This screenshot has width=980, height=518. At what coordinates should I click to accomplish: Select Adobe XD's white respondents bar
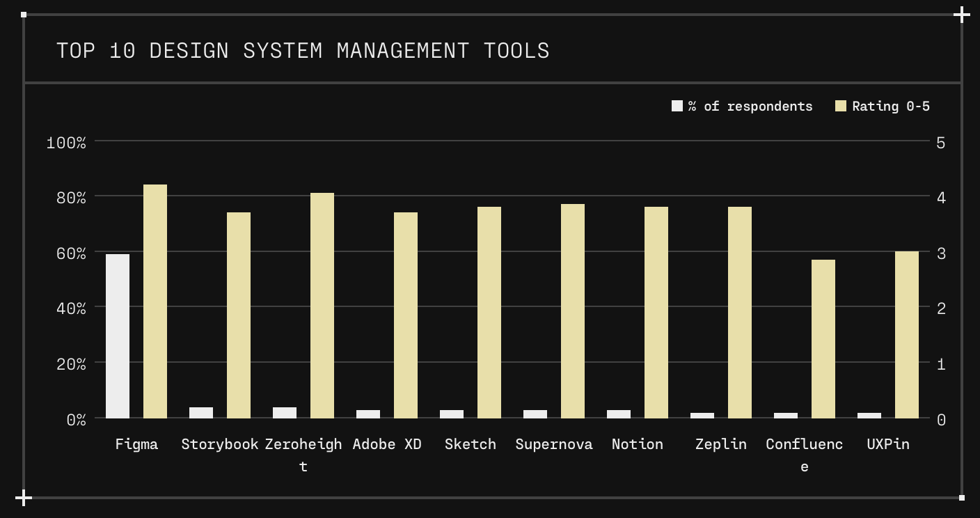pyautogui.click(x=368, y=414)
